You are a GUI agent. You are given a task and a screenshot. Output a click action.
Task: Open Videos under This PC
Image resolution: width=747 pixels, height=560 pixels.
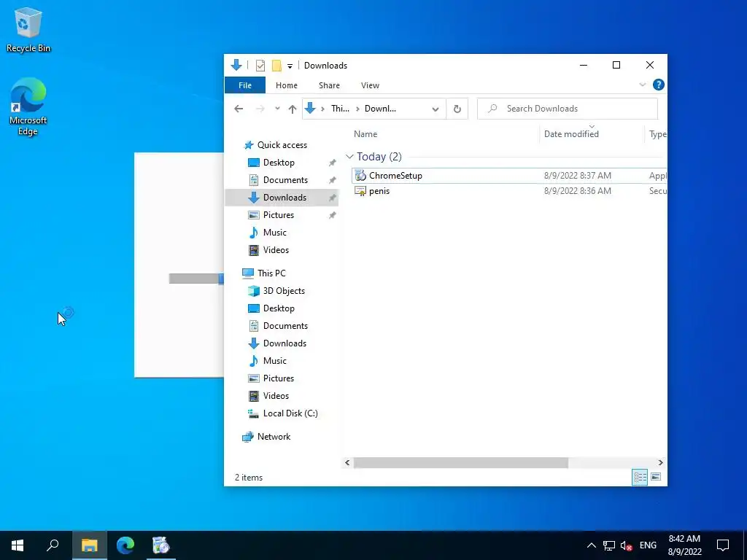click(276, 396)
